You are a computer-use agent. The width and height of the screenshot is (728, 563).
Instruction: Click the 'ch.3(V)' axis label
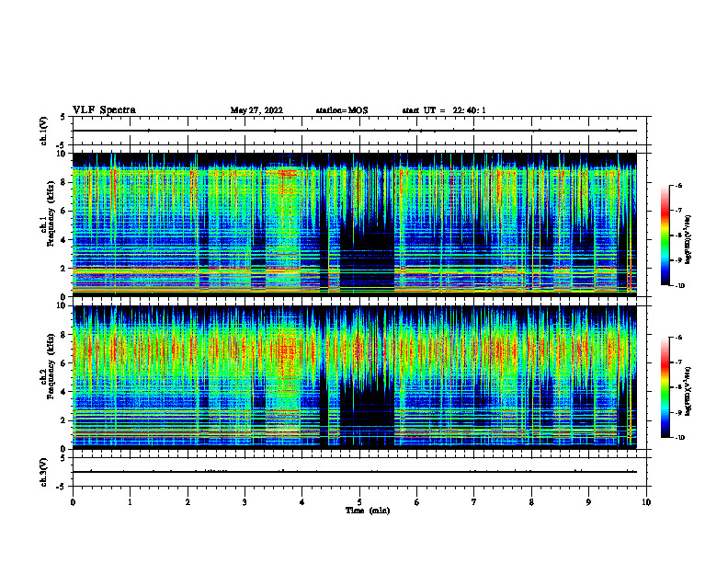point(44,472)
